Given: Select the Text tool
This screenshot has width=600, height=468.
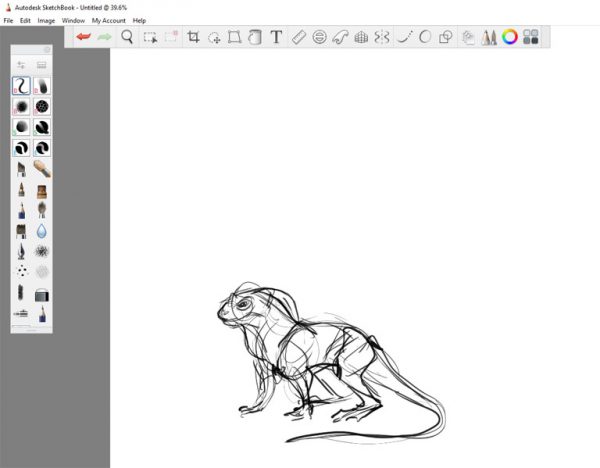Looking at the screenshot, I should pos(276,37).
